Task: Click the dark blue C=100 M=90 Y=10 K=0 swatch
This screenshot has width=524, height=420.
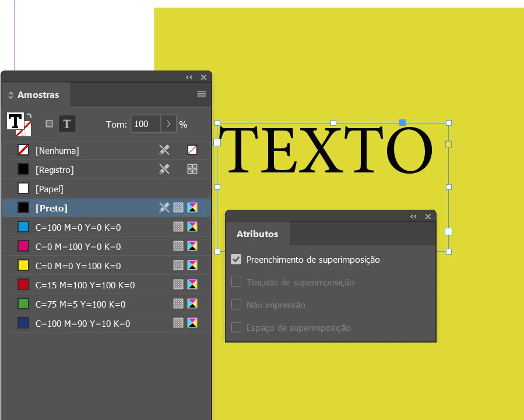Action: (x=23, y=323)
